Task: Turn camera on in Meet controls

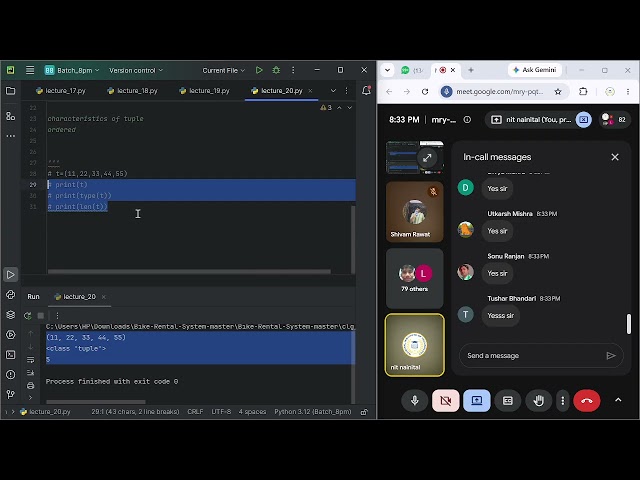Action: pyautogui.click(x=446, y=401)
